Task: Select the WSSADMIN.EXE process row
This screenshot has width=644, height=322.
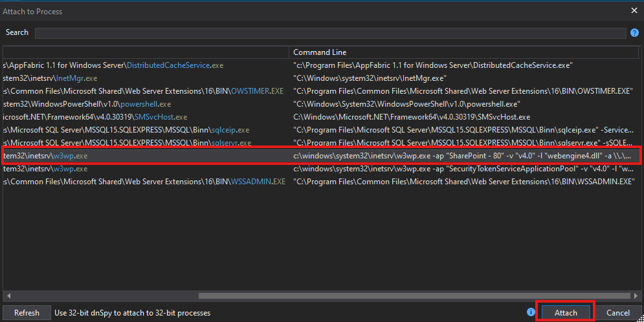Action: [321, 181]
